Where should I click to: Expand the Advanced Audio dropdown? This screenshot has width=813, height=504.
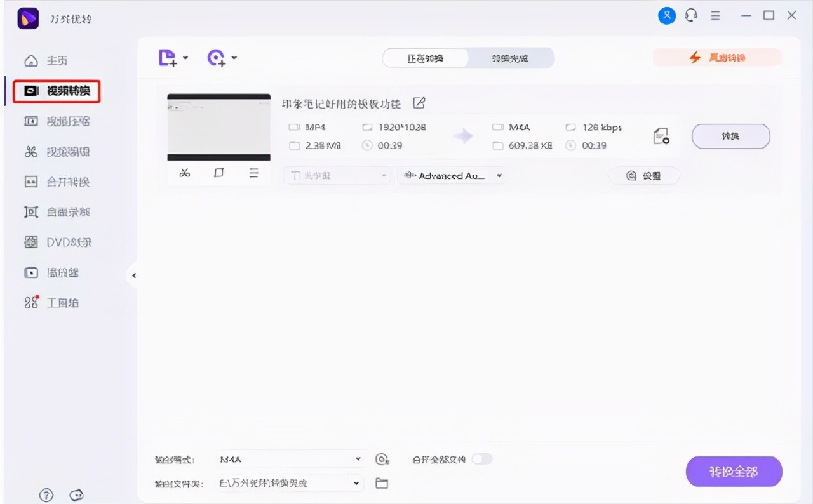[x=451, y=176]
